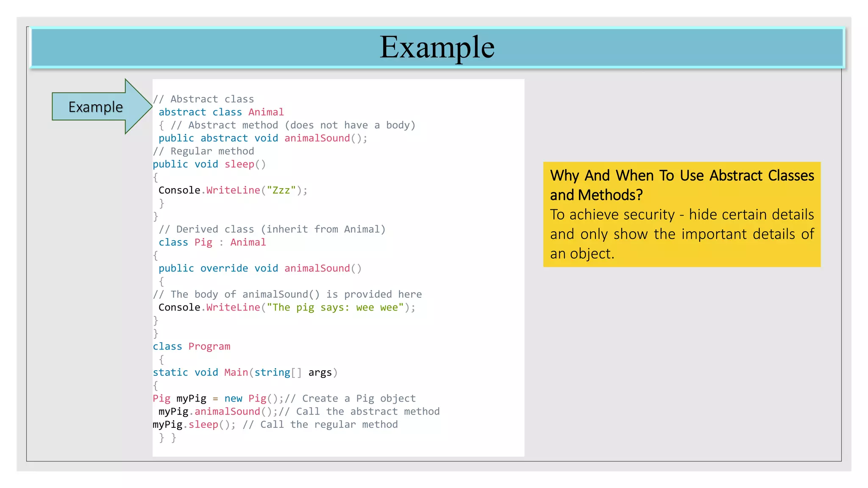Screen dimensions: 868x488
Task: Click the Example slide title banner
Action: tap(437, 47)
